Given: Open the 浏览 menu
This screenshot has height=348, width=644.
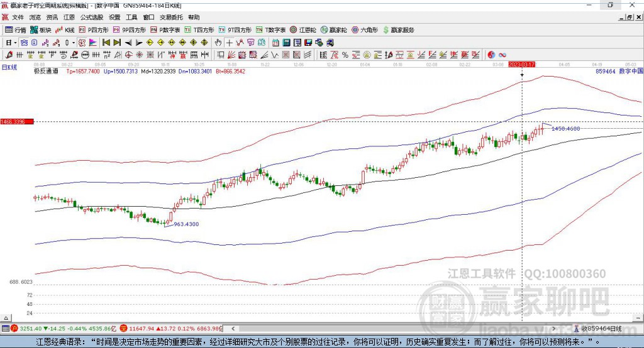Looking at the screenshot, I should pos(35,17).
